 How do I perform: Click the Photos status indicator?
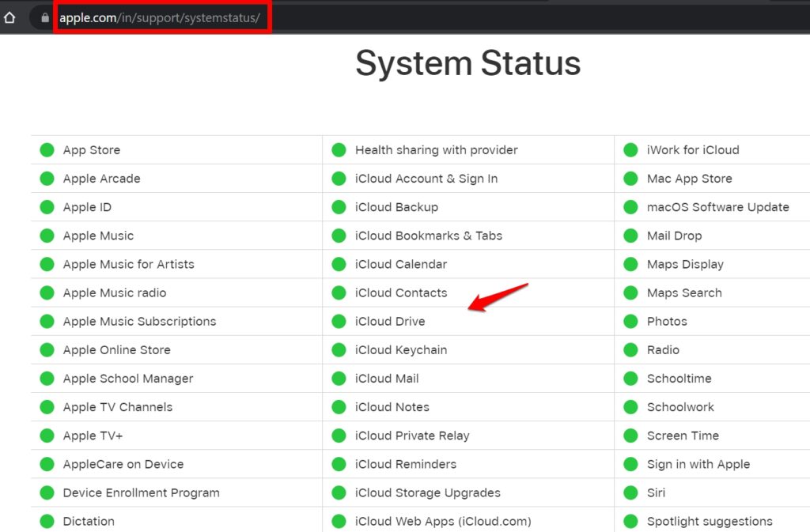pyautogui.click(x=630, y=321)
